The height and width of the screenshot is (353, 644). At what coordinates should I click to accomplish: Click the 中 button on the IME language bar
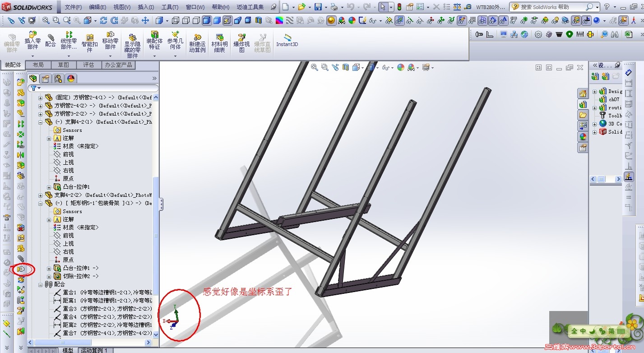(583, 331)
